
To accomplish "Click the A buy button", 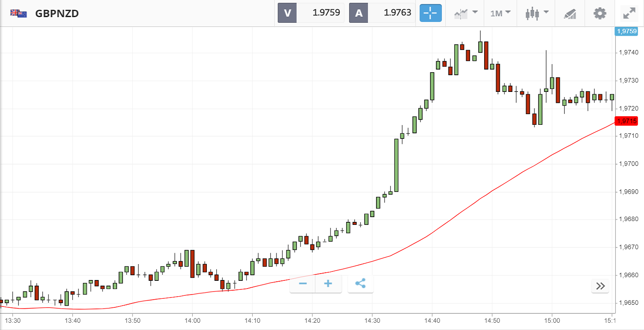I will coord(359,13).
